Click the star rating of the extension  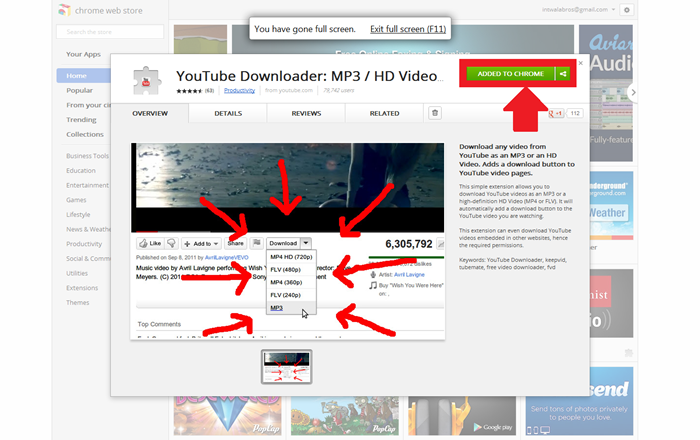pos(189,91)
